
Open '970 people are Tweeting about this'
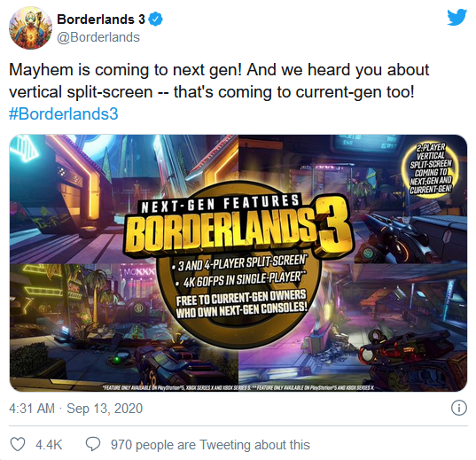coord(210,445)
